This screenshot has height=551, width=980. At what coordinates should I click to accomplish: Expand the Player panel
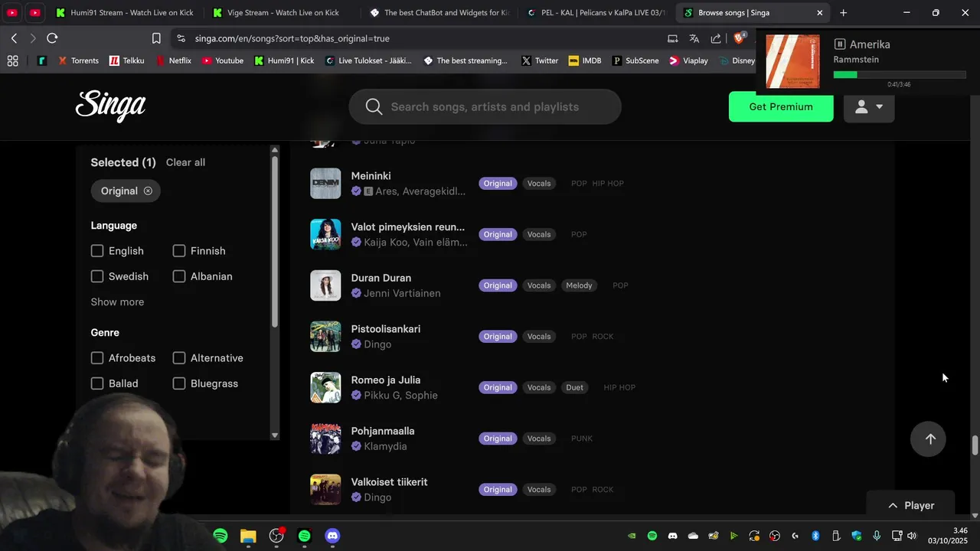click(x=910, y=505)
